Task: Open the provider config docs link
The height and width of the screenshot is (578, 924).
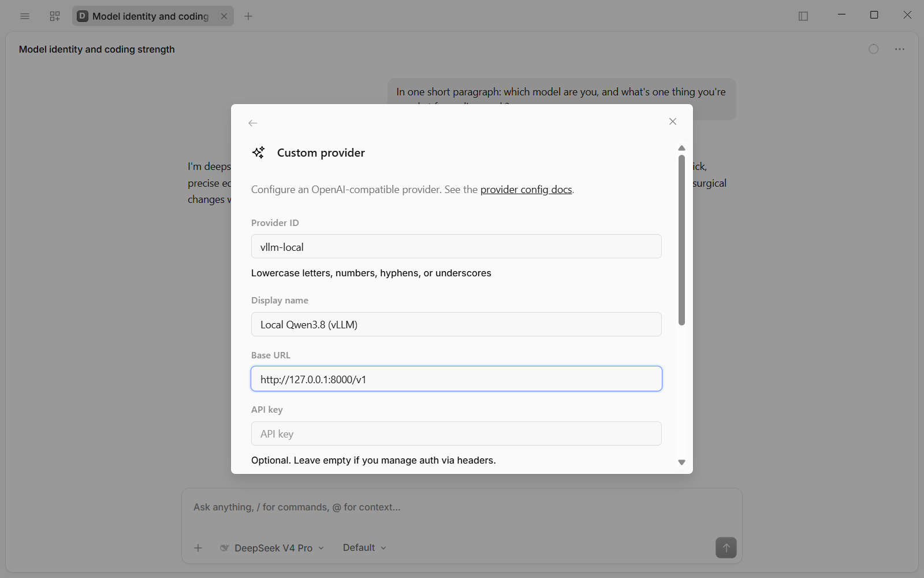Action: coord(526,190)
